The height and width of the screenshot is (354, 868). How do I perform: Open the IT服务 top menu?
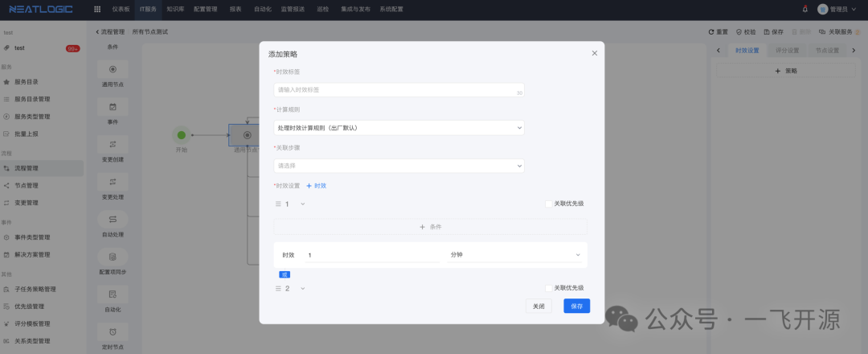point(148,10)
